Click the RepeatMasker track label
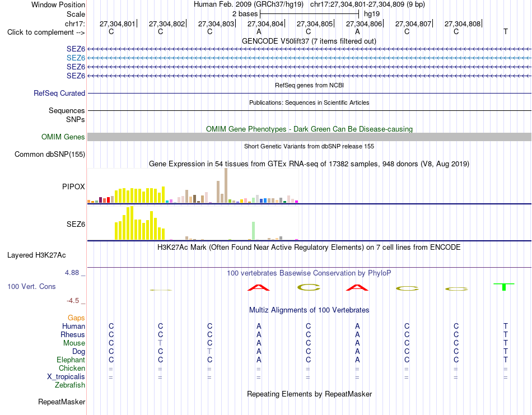This screenshot has height=415, width=532. coord(62,402)
